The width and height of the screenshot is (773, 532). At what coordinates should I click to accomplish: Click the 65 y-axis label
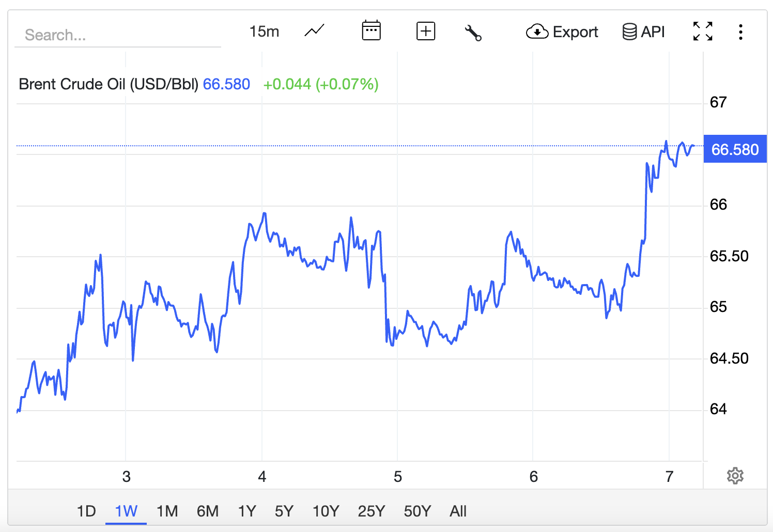click(718, 307)
